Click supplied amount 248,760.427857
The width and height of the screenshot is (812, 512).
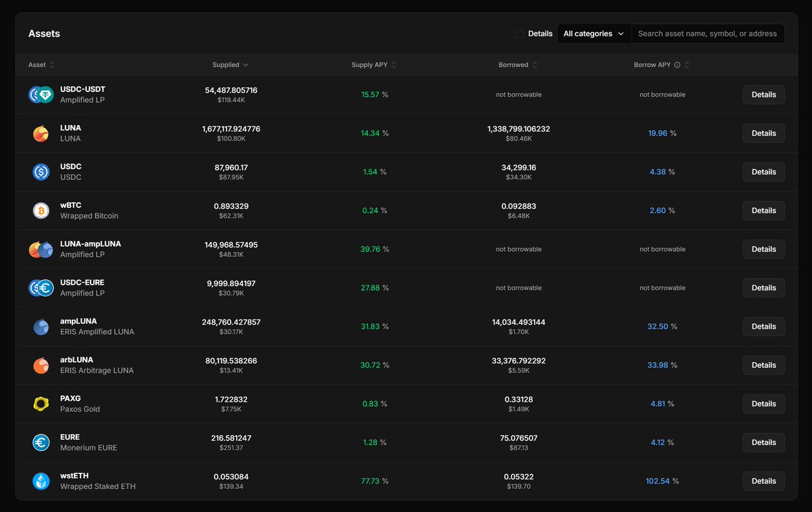[x=231, y=322]
